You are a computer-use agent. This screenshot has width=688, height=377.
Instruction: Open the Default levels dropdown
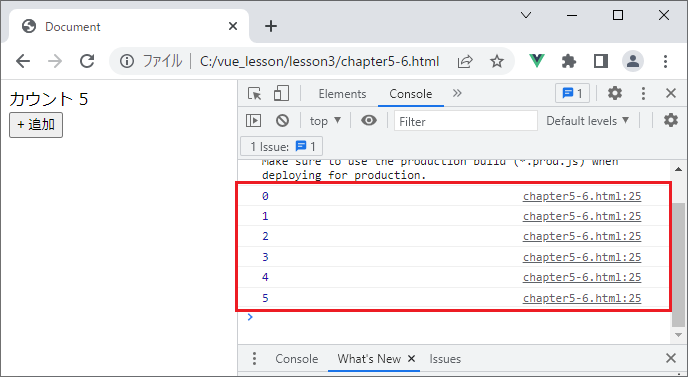pos(587,121)
